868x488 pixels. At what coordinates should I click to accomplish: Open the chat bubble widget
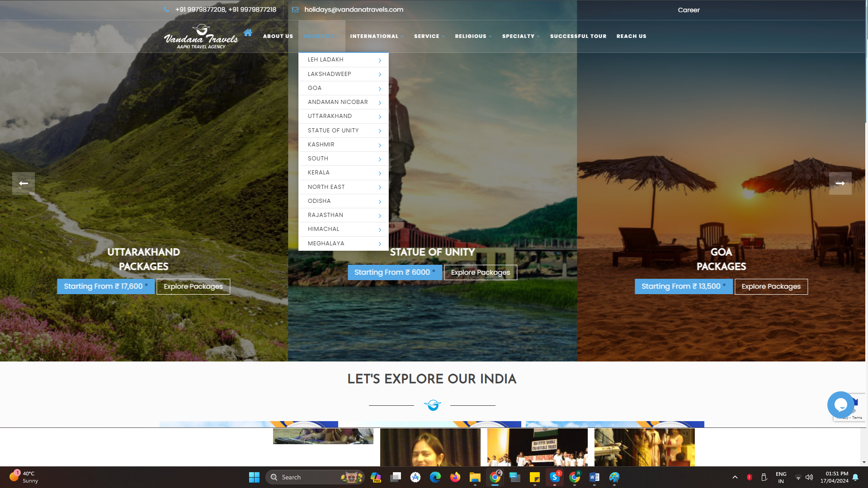pyautogui.click(x=840, y=404)
